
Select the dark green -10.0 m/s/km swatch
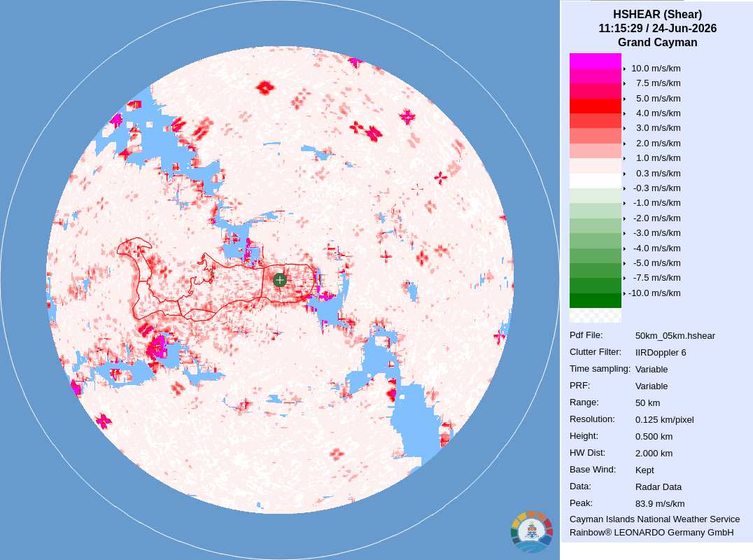pyautogui.click(x=595, y=300)
